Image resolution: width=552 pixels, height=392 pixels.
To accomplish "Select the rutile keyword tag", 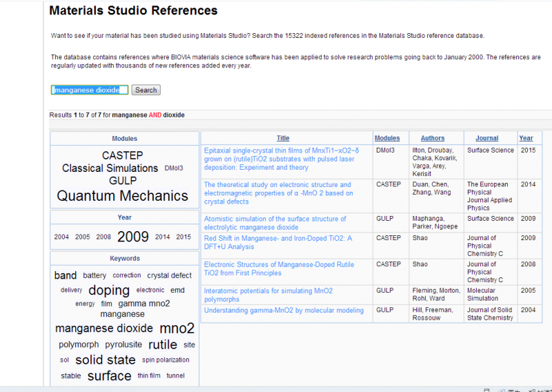I will click(x=163, y=344).
